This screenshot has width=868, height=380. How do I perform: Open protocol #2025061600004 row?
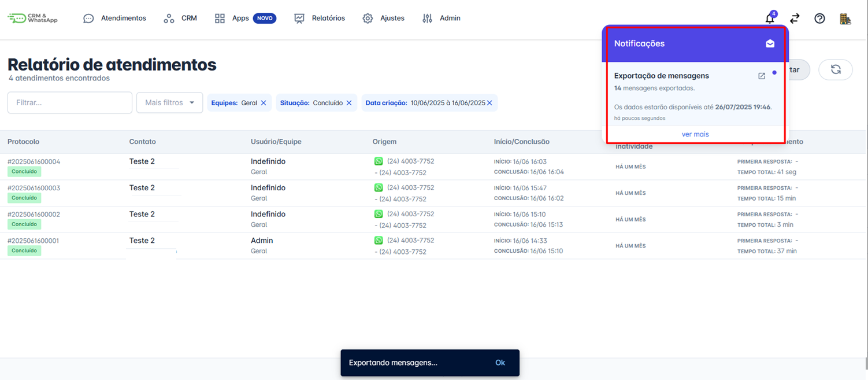[x=34, y=161]
